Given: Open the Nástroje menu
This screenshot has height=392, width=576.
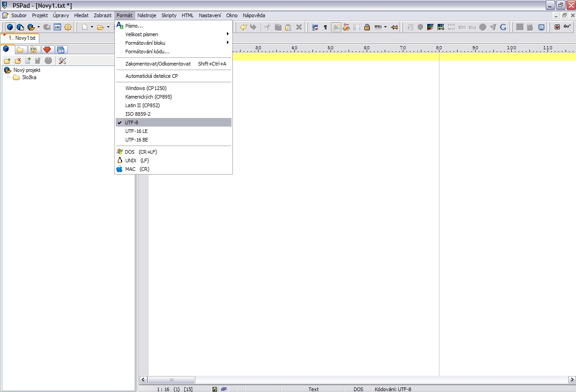Looking at the screenshot, I should [146, 15].
